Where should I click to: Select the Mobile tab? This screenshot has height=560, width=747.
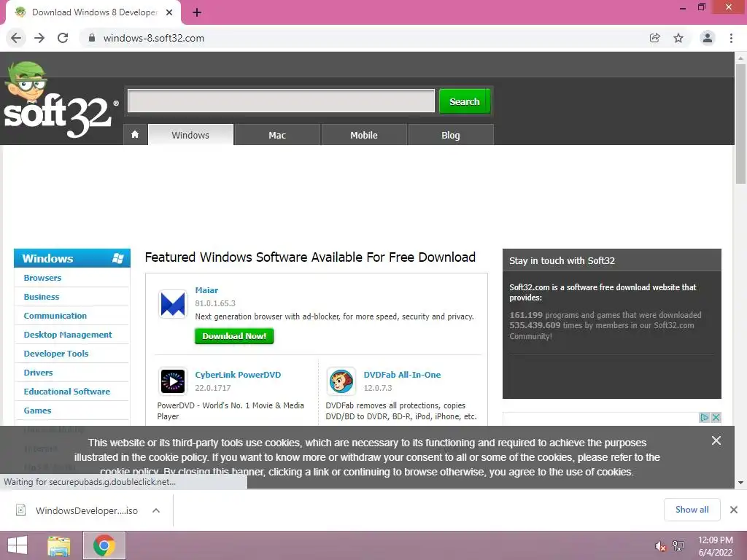click(x=364, y=135)
